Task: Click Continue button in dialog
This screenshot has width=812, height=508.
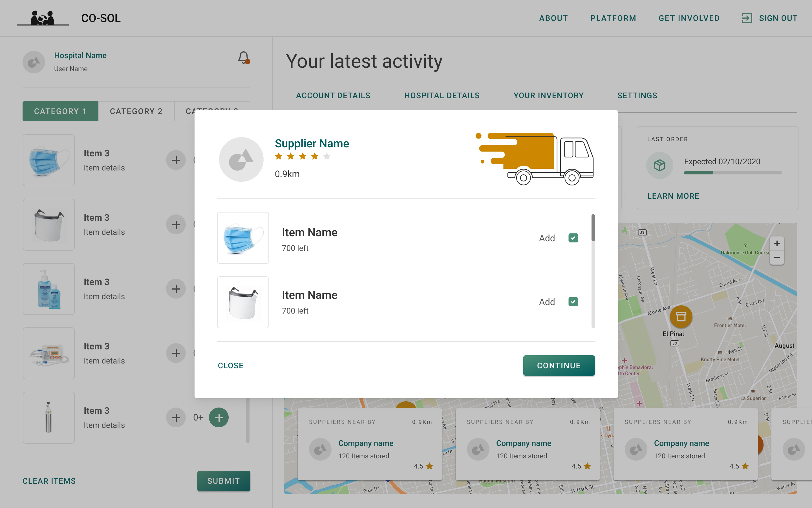Action: pyautogui.click(x=559, y=365)
